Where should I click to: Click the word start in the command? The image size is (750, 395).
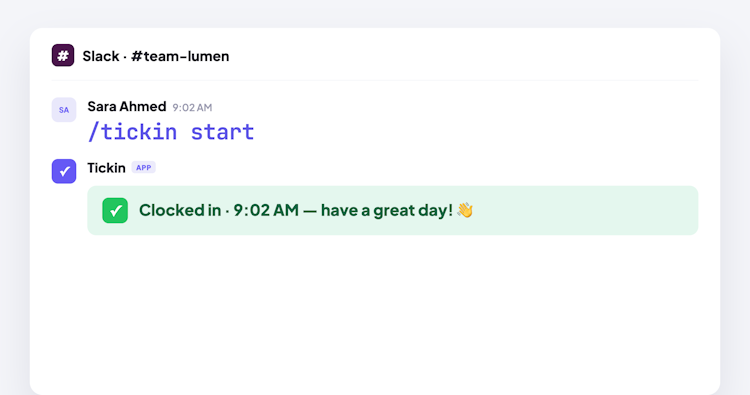tap(222, 132)
